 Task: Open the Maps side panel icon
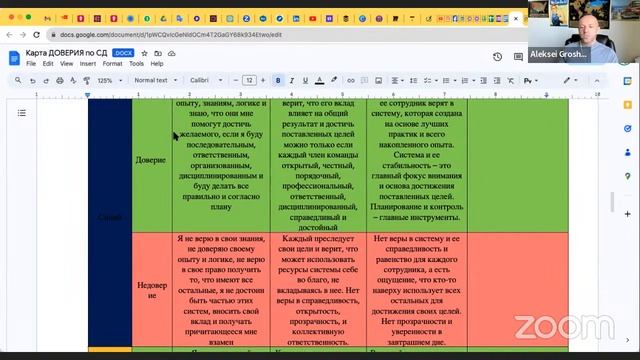pos(628,176)
